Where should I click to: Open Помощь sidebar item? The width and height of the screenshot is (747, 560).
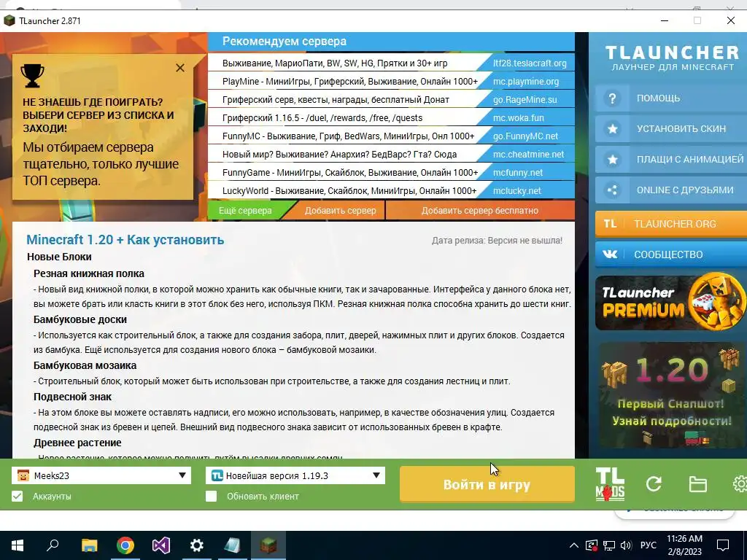[x=671, y=98]
